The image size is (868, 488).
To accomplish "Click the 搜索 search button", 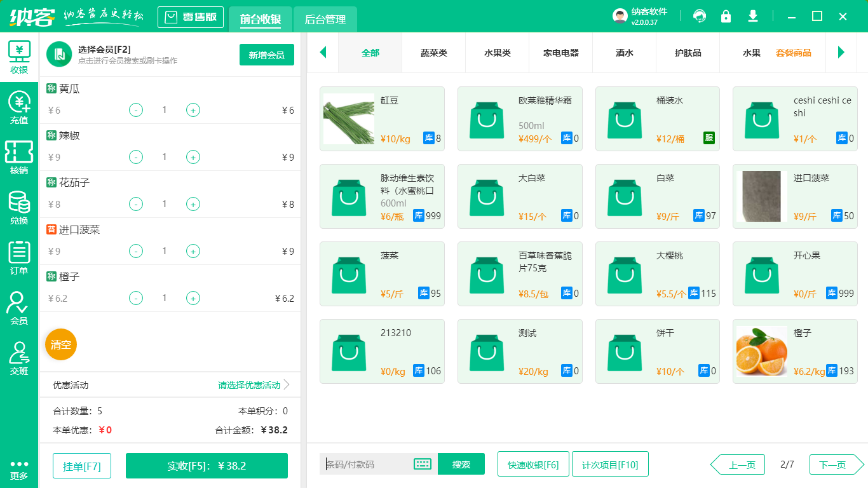I will click(x=461, y=464).
